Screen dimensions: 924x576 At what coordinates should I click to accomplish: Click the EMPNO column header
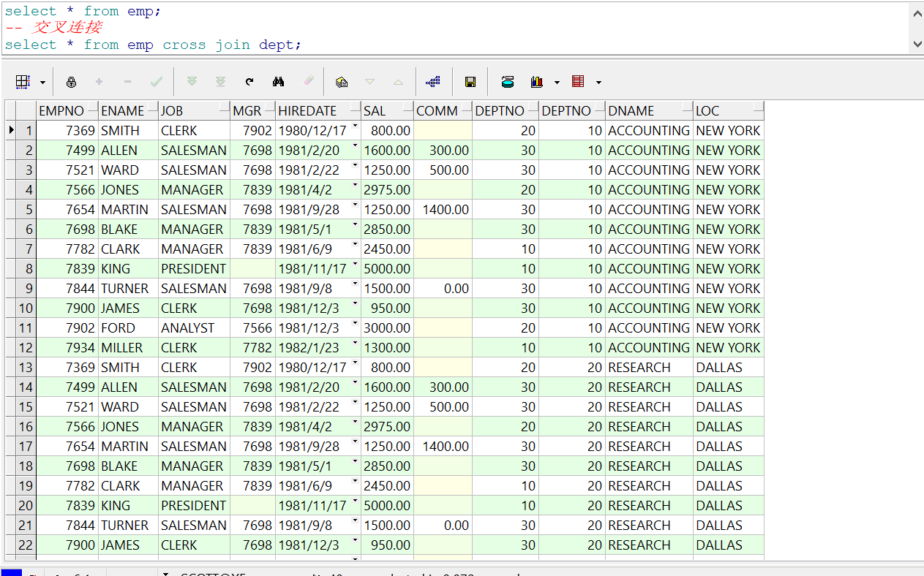pyautogui.click(x=67, y=111)
